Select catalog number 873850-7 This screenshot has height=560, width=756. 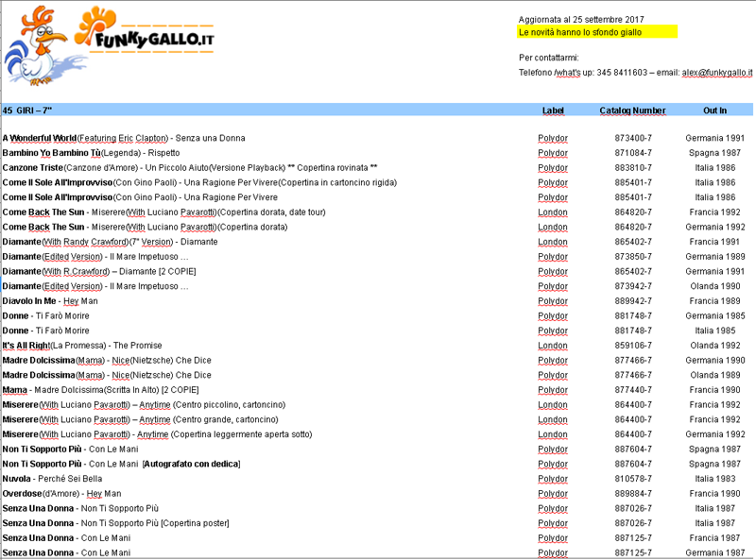pos(633,257)
